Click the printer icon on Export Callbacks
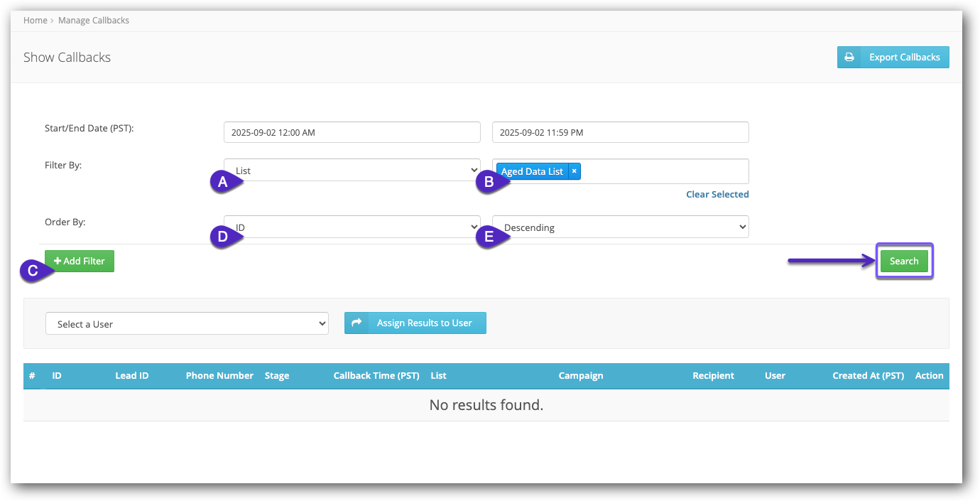The height and width of the screenshot is (501, 980). coord(849,58)
